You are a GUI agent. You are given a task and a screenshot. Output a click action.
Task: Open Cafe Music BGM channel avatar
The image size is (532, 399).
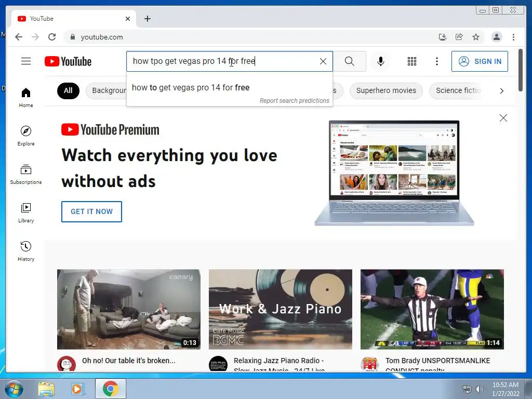(218, 364)
